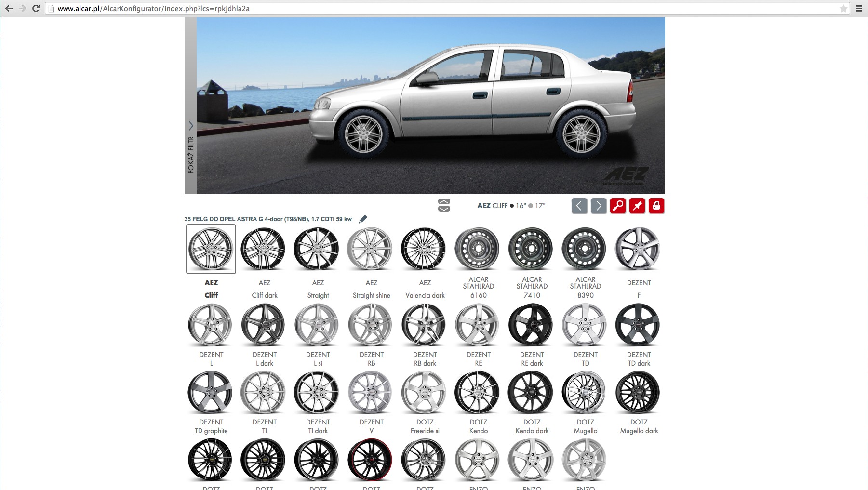Click the browser address bar
The image size is (868, 490).
click(434, 8)
